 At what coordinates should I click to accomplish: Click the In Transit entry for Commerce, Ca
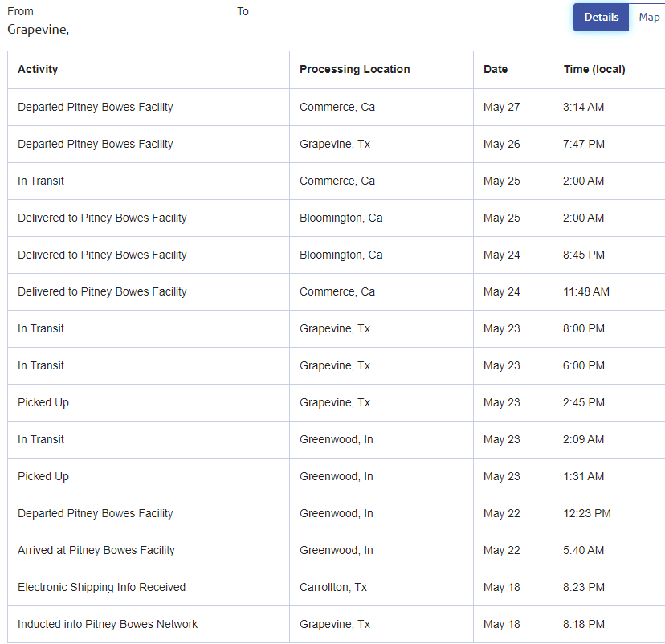pos(41,181)
